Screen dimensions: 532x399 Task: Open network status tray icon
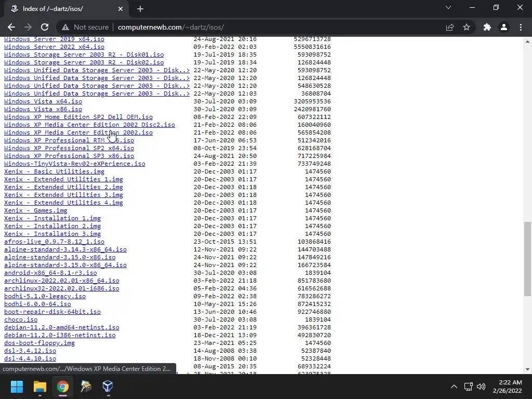469,387
